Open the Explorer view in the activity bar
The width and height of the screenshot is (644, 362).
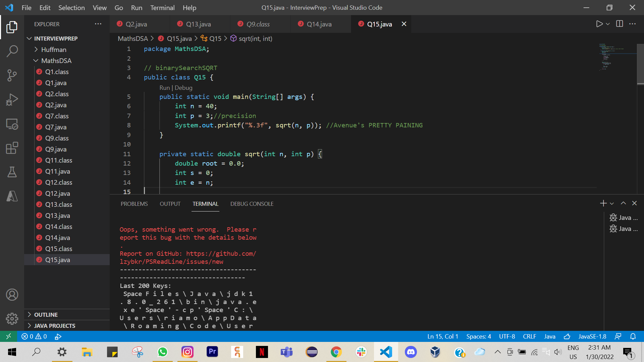pyautogui.click(x=12, y=27)
